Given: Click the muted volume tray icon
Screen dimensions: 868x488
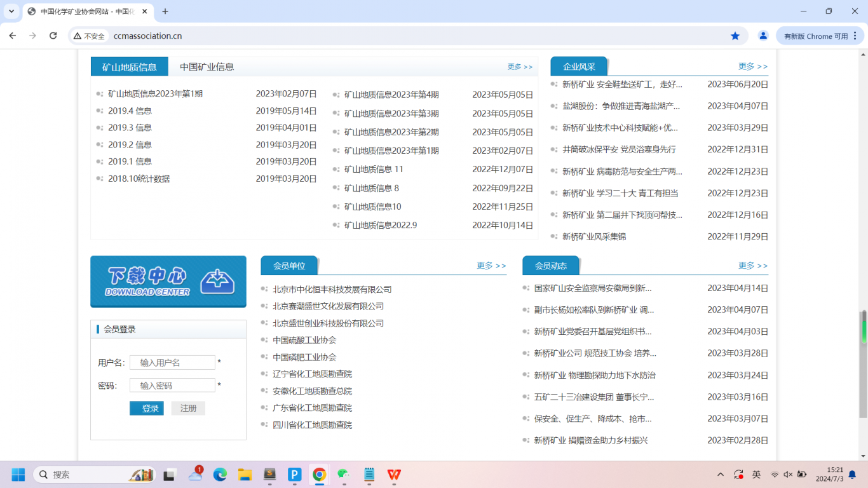Looking at the screenshot, I should point(788,475).
